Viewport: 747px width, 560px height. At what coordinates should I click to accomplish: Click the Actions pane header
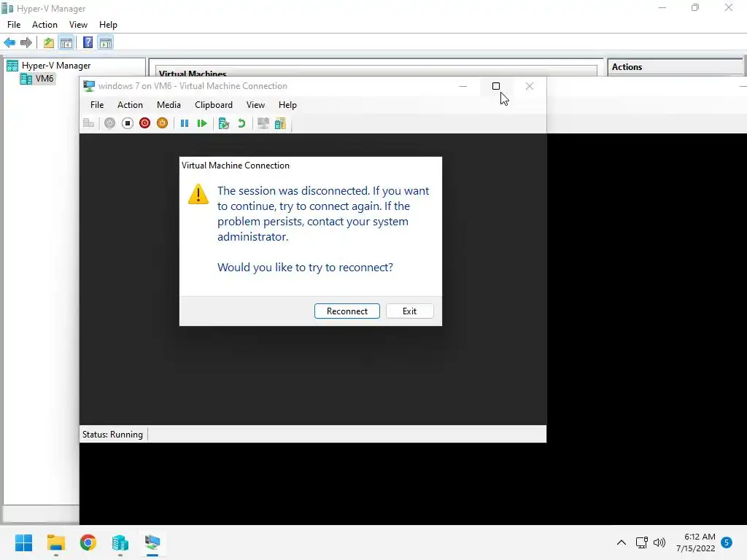[x=675, y=67]
